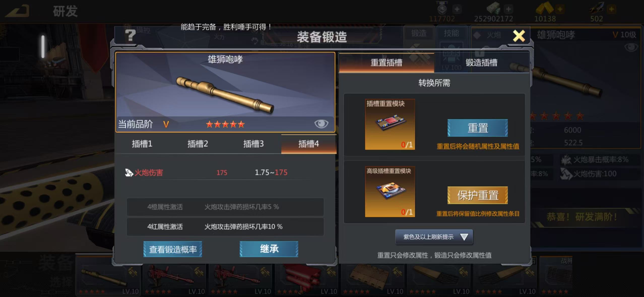Add cash with the plus icon
The width and height of the screenshot is (644, 297).
point(508,9)
